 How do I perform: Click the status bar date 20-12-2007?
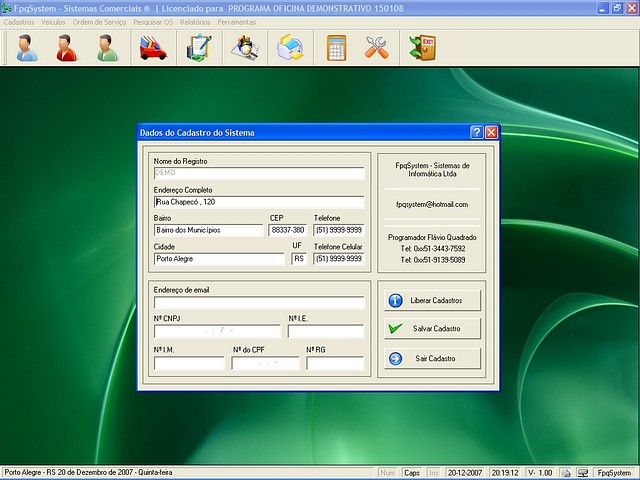[x=465, y=473]
